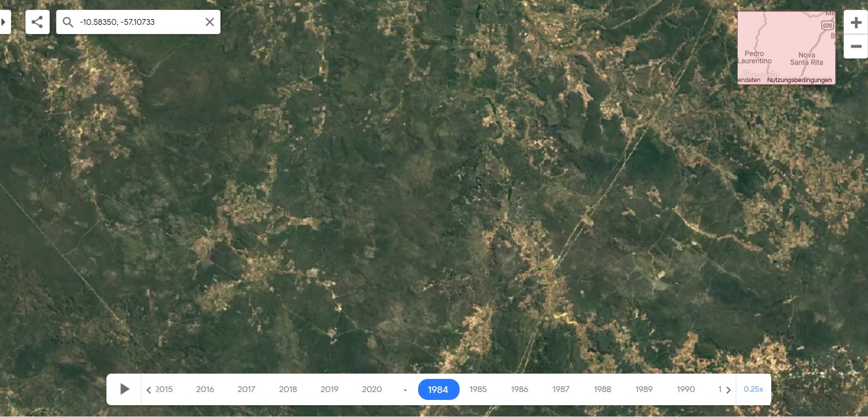Image resolution: width=868 pixels, height=417 pixels.
Task: Jump to year 2016
Action: (x=205, y=389)
